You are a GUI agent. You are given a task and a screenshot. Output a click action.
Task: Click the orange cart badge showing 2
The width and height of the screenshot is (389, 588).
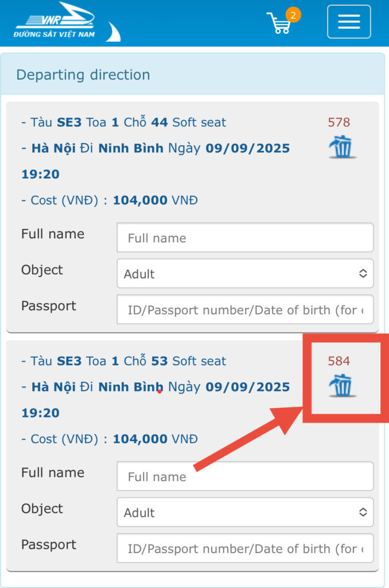(293, 15)
